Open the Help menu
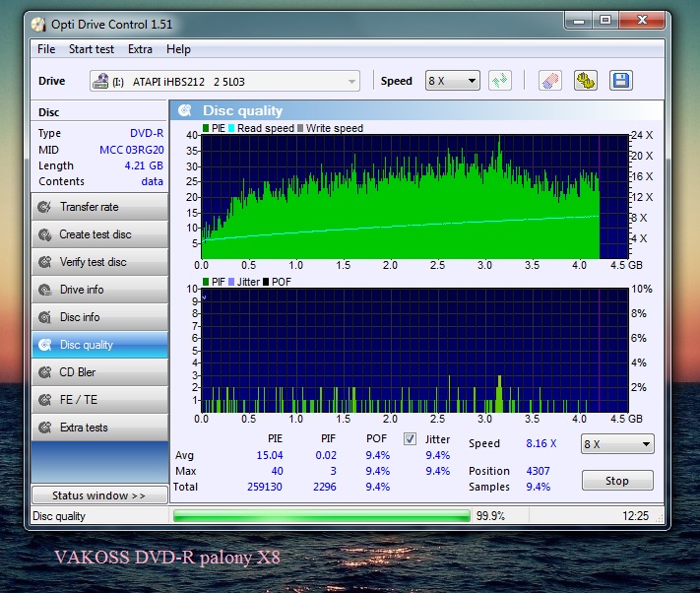Viewport: 700px width, 593px height. coord(178,49)
